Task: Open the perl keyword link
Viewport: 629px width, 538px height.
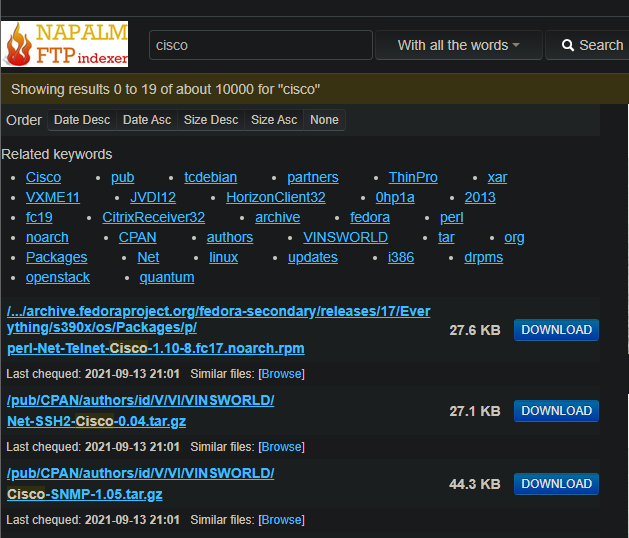Action: 451,217
